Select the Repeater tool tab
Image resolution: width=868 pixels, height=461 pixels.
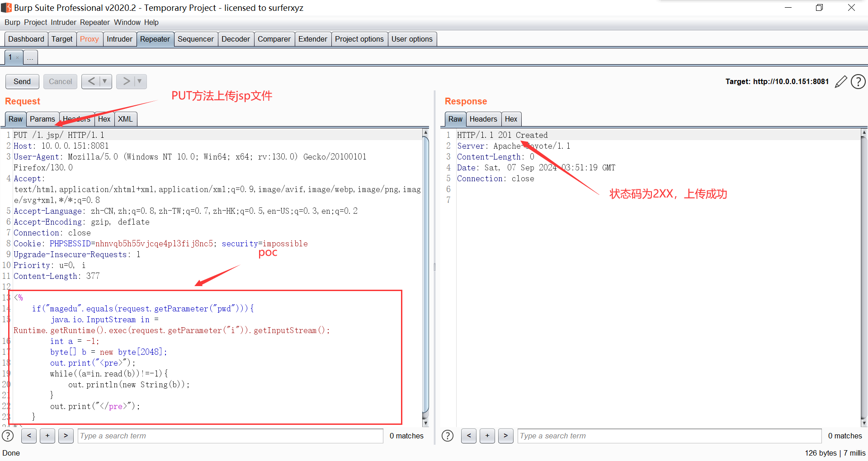[x=155, y=39]
